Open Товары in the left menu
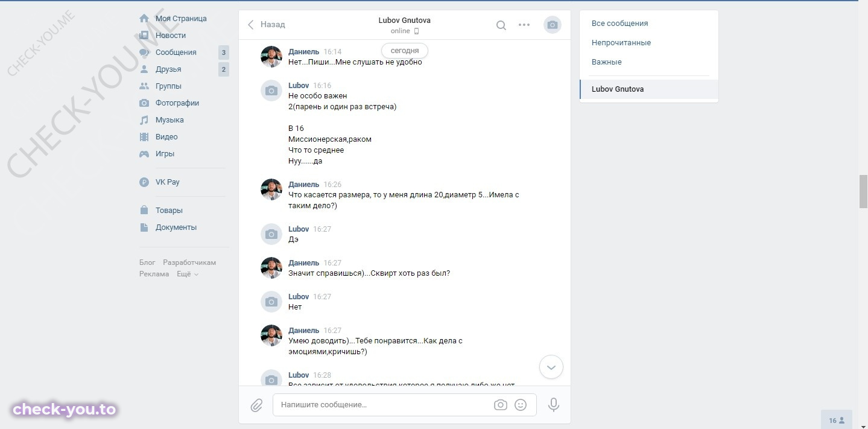Image resolution: width=868 pixels, height=429 pixels. tap(169, 211)
